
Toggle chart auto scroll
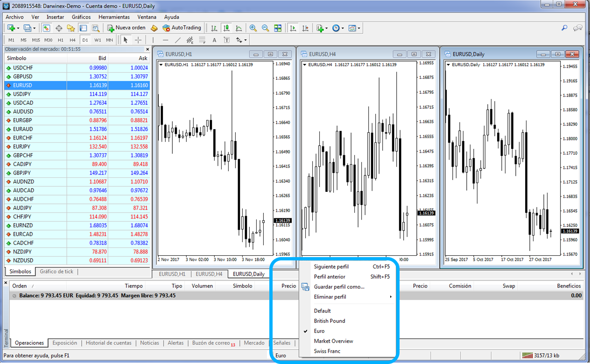(x=293, y=28)
